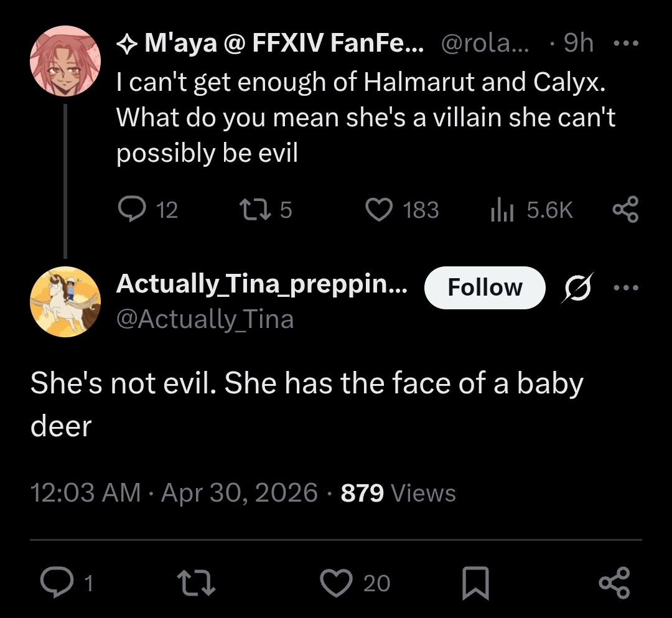
Task: Like M'aya's post with 183 likes
Action: pyautogui.click(x=379, y=210)
